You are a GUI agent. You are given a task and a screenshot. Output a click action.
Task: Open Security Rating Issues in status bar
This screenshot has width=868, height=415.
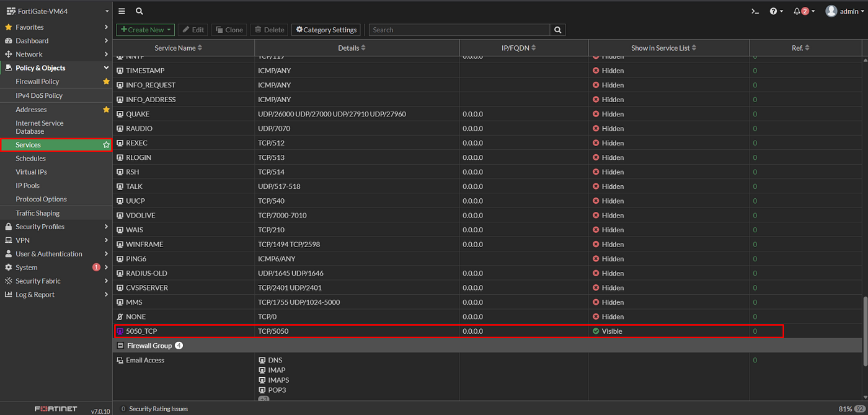pos(154,409)
